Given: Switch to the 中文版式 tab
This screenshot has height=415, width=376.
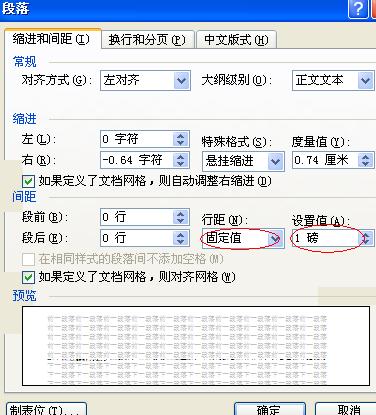Looking at the screenshot, I should (236, 40).
